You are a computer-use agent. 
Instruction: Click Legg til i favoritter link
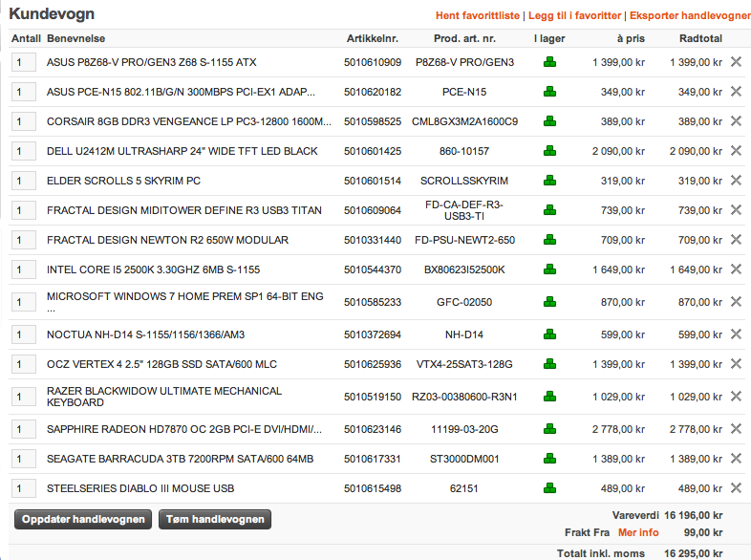coord(575,15)
